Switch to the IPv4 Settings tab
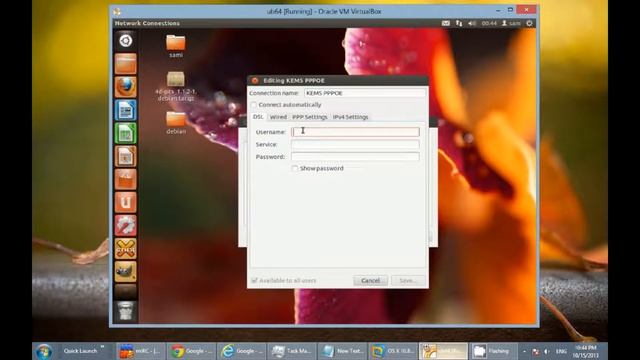This screenshot has height=360, width=640. click(x=350, y=117)
